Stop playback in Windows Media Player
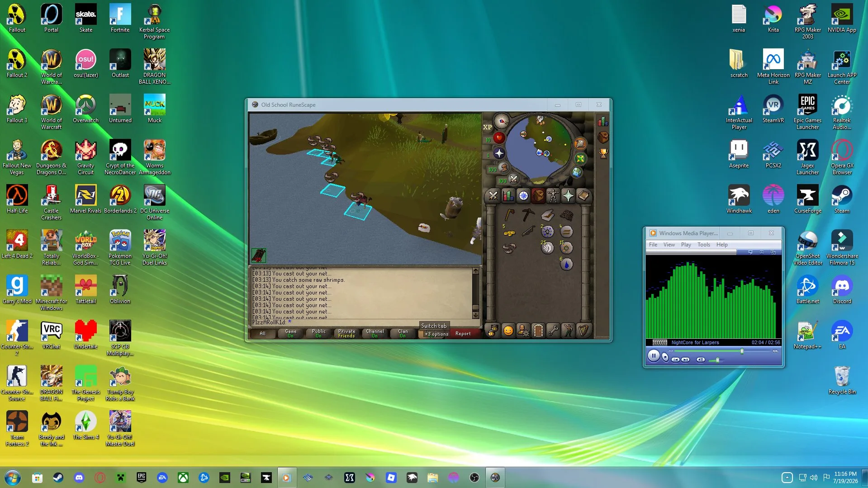868x488 pixels. [665, 357]
